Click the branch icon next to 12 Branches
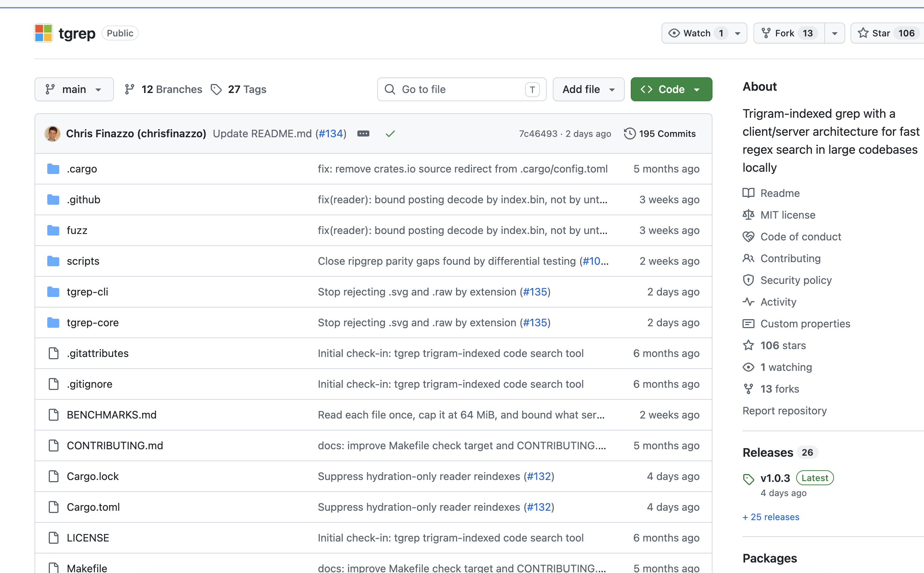Screen dimensions: 924x573 tap(129, 89)
